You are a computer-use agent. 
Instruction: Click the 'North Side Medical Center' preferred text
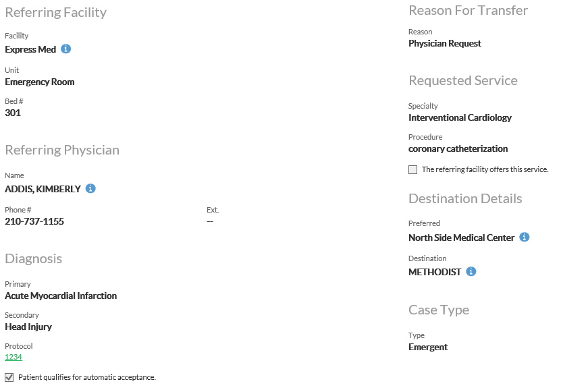tap(462, 237)
